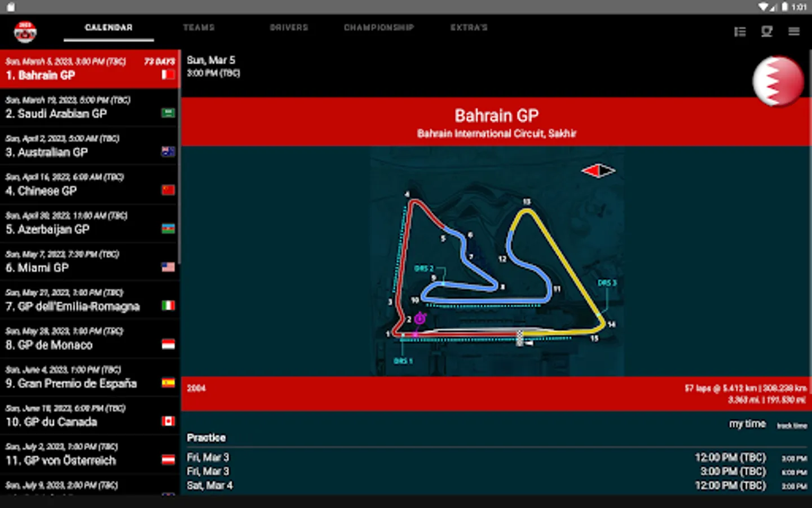Tap the Azerbaijan flag icon
The height and width of the screenshot is (508, 812).
pyautogui.click(x=168, y=229)
